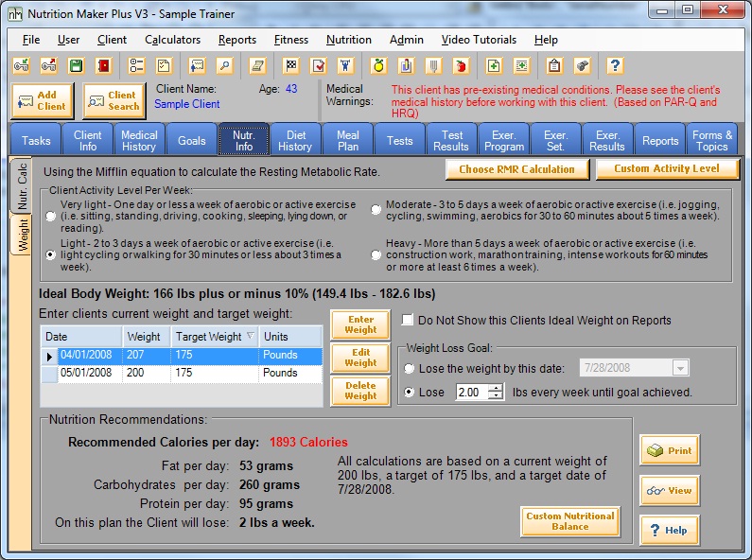Screen dimensions: 752x560
Task: Open the Nutrition menu
Action: point(349,40)
